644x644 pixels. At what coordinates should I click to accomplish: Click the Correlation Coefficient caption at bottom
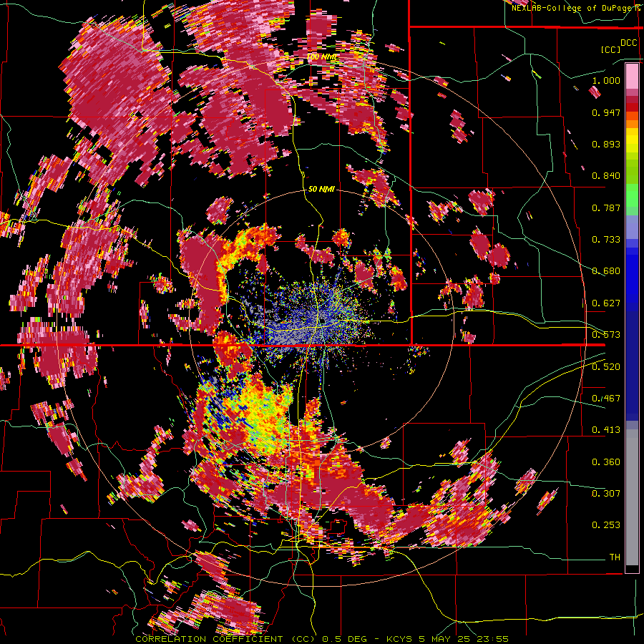322,639
